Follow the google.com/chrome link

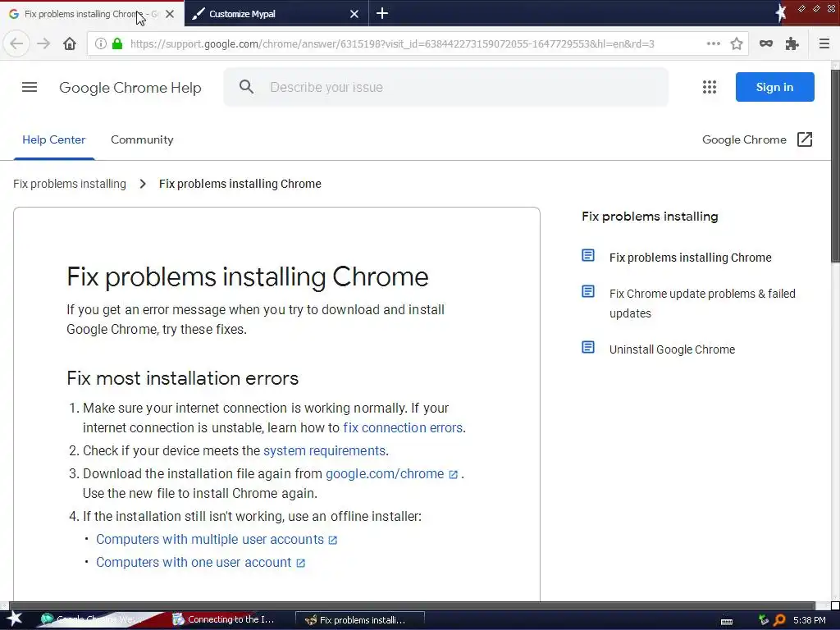pyautogui.click(x=385, y=473)
